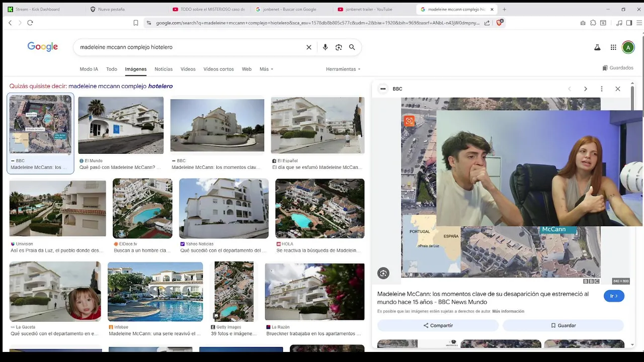Click the search query input field
Image resolution: width=644 pixels, height=362 pixels.
191,47
